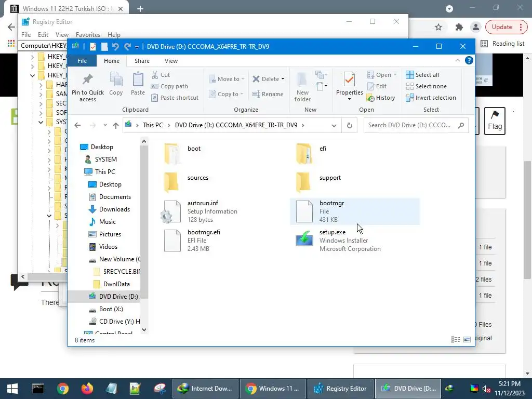
Task: Click Edit in the Open group
Action: tap(377, 86)
